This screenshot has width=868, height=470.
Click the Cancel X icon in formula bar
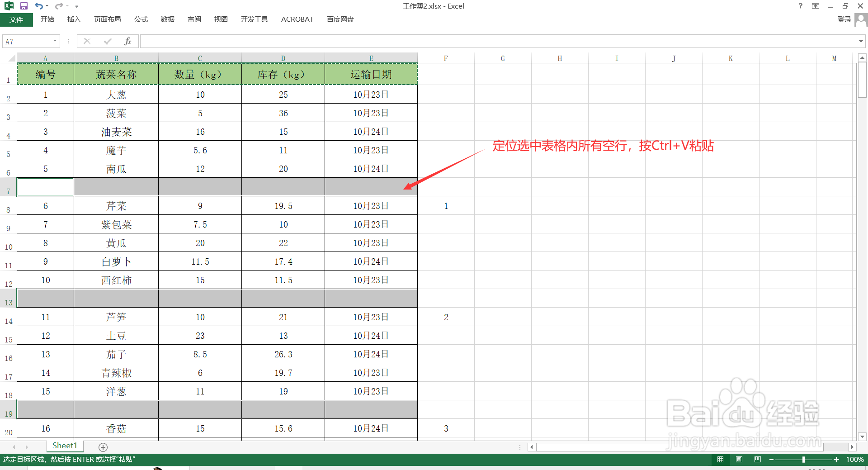tap(87, 41)
